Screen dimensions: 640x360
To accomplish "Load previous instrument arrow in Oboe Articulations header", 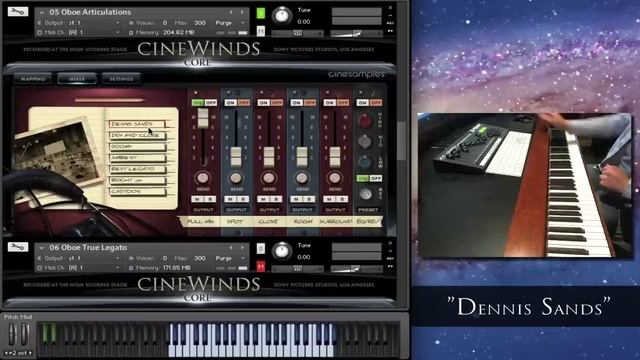I will tap(231, 12).
